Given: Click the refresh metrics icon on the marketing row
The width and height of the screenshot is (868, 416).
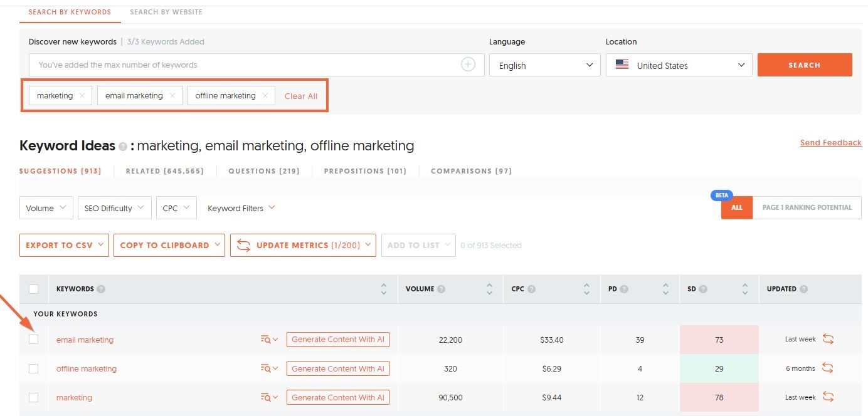Looking at the screenshot, I should [x=828, y=397].
